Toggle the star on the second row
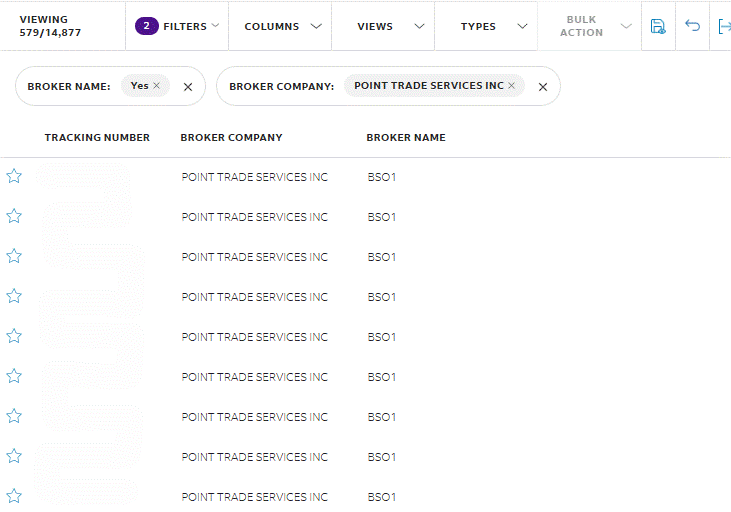The height and width of the screenshot is (512, 731). [x=14, y=216]
